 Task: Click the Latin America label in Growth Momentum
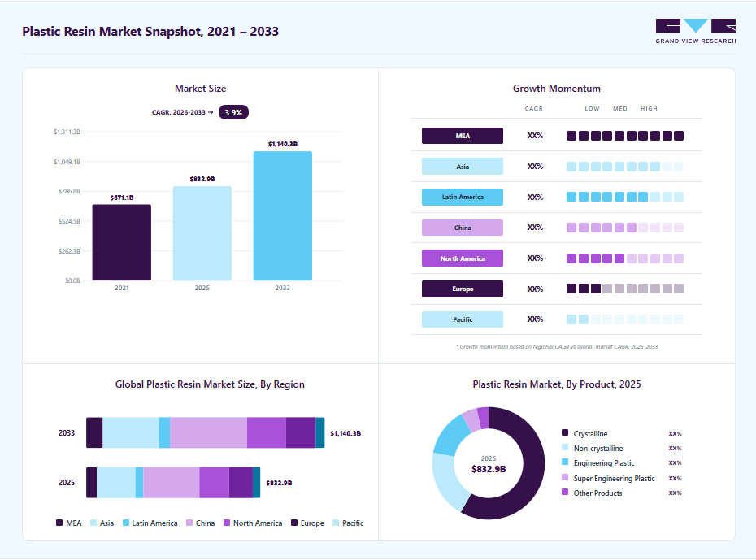[x=463, y=198]
